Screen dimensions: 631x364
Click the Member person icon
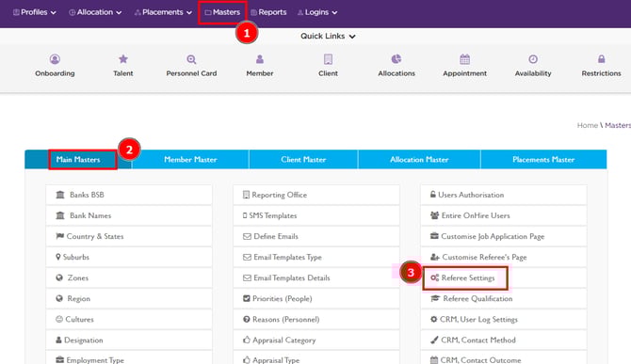coord(260,59)
